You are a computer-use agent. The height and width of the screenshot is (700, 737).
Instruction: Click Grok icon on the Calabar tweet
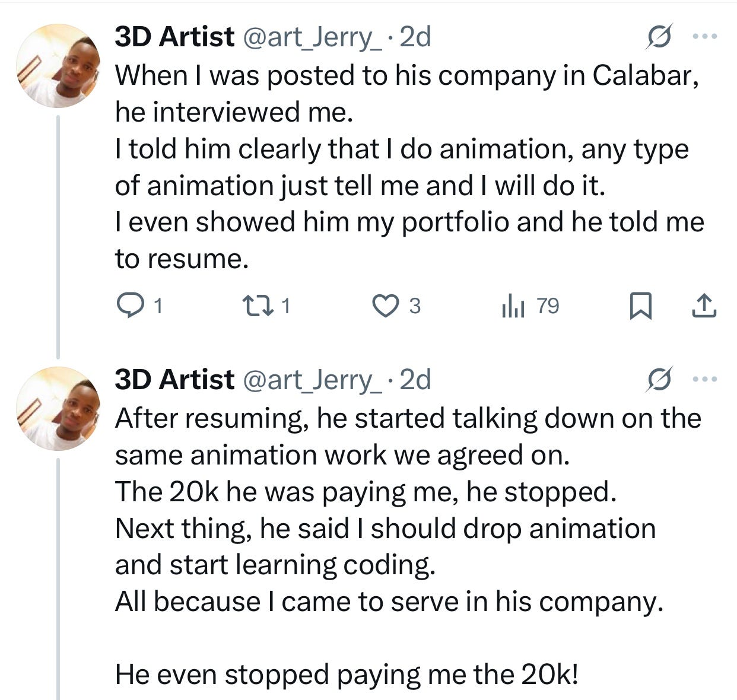660,37
